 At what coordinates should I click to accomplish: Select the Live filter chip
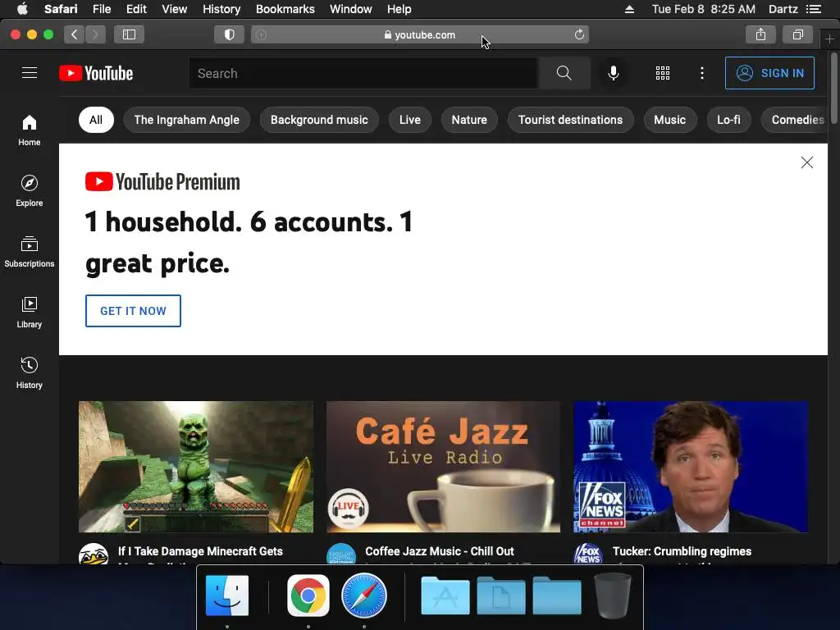point(410,120)
